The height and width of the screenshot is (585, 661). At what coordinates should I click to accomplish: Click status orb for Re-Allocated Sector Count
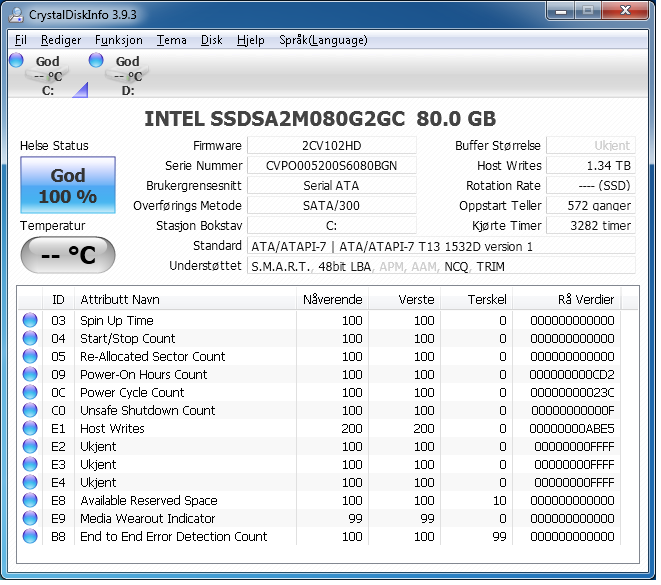point(30,356)
